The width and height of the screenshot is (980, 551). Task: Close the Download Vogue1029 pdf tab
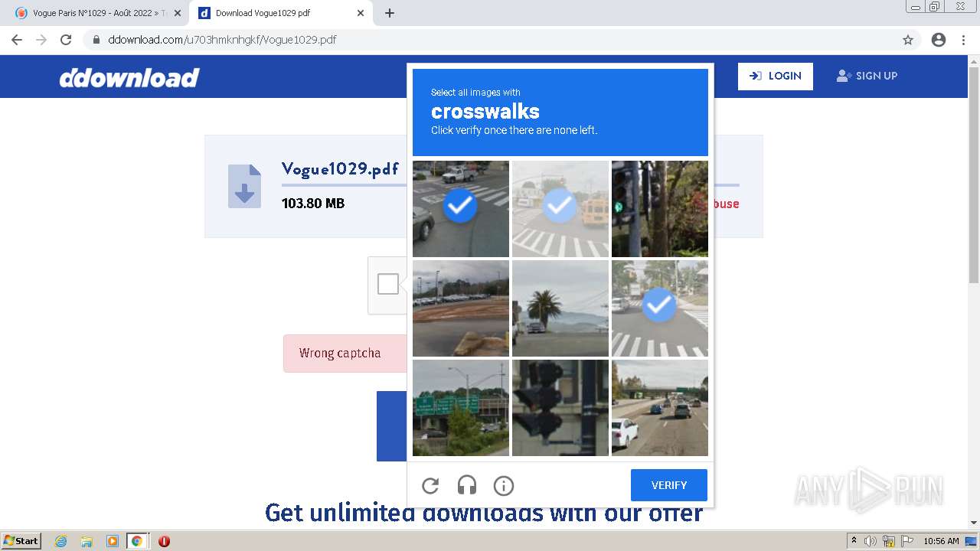point(361,13)
